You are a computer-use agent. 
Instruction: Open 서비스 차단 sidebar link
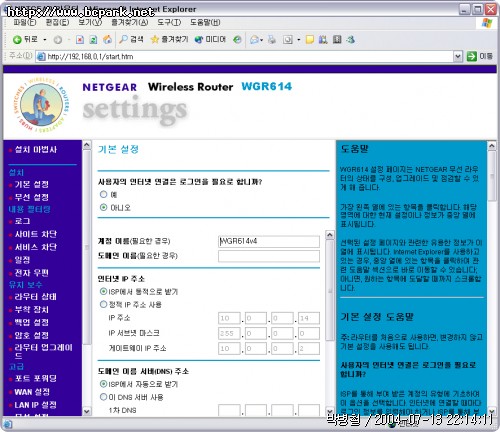point(36,247)
